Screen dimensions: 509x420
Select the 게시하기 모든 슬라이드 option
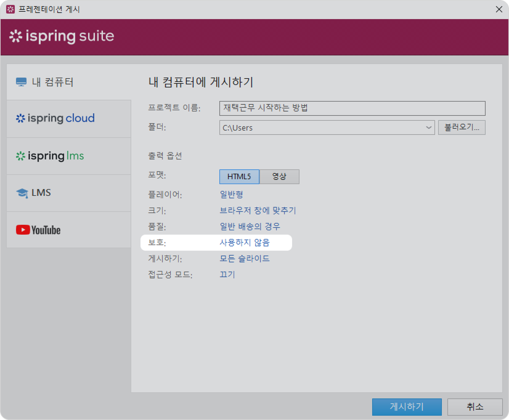pos(244,259)
